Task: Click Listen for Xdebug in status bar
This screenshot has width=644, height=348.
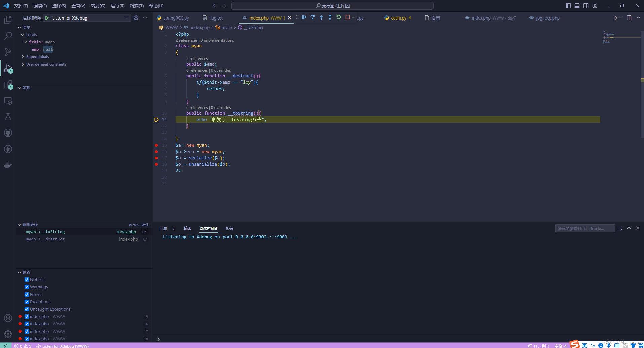Action: pos(63,346)
